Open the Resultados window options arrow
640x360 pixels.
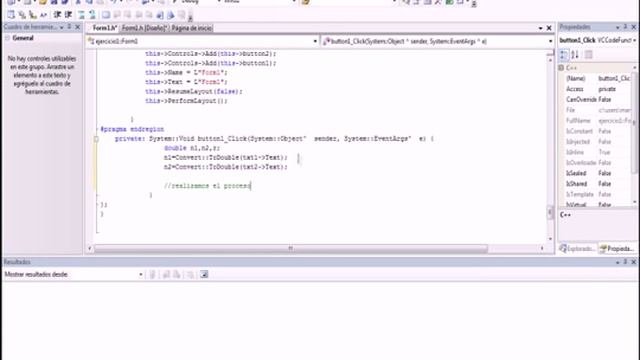[x=618, y=262]
